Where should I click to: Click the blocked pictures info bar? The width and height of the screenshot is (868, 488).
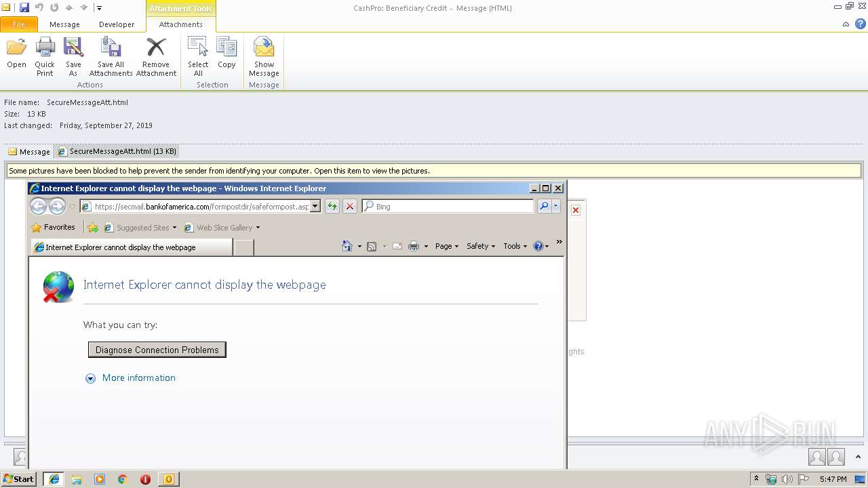pyautogui.click(x=434, y=171)
